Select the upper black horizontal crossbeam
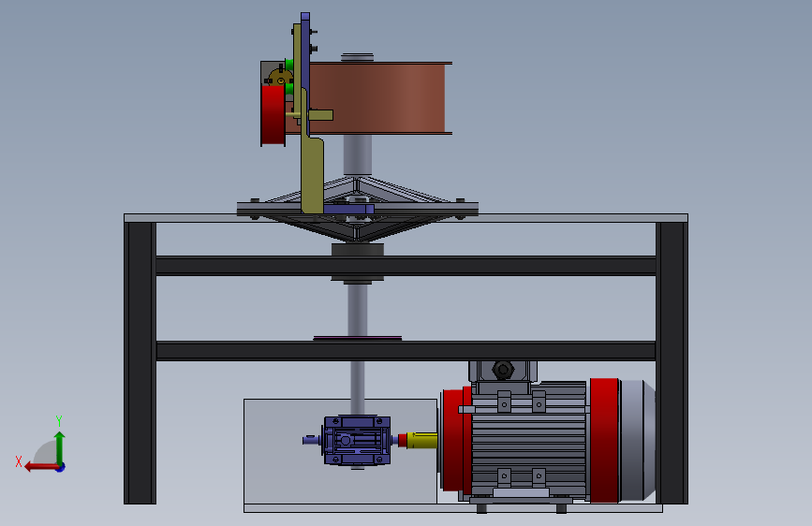 (x=406, y=266)
